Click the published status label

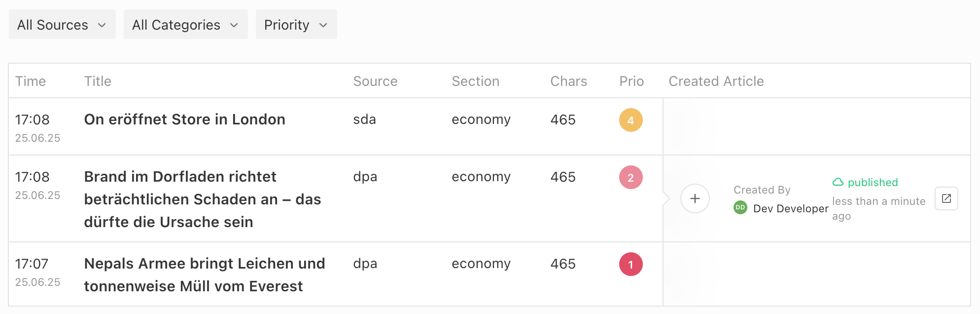click(873, 182)
